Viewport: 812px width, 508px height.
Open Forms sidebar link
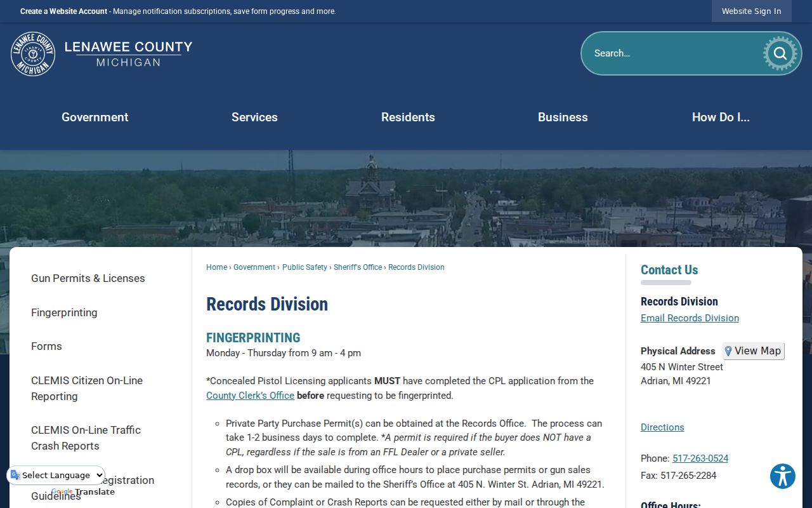tap(46, 346)
